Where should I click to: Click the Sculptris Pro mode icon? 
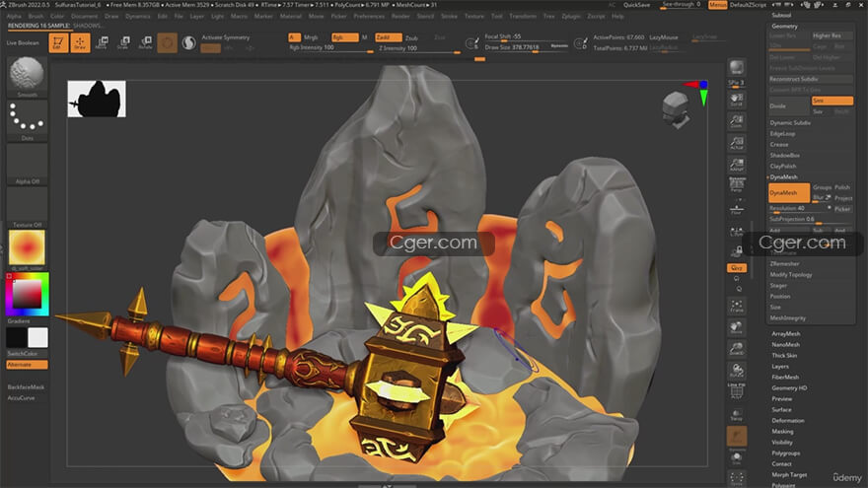pos(188,43)
